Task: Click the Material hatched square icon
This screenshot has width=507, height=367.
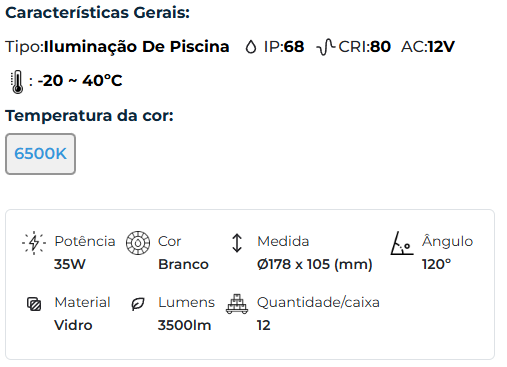Action: click(x=34, y=304)
